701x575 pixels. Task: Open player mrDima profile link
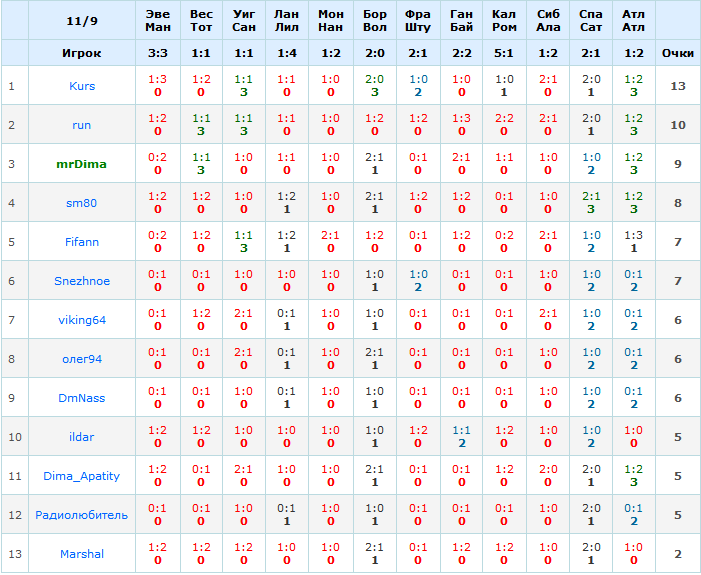click(82, 164)
